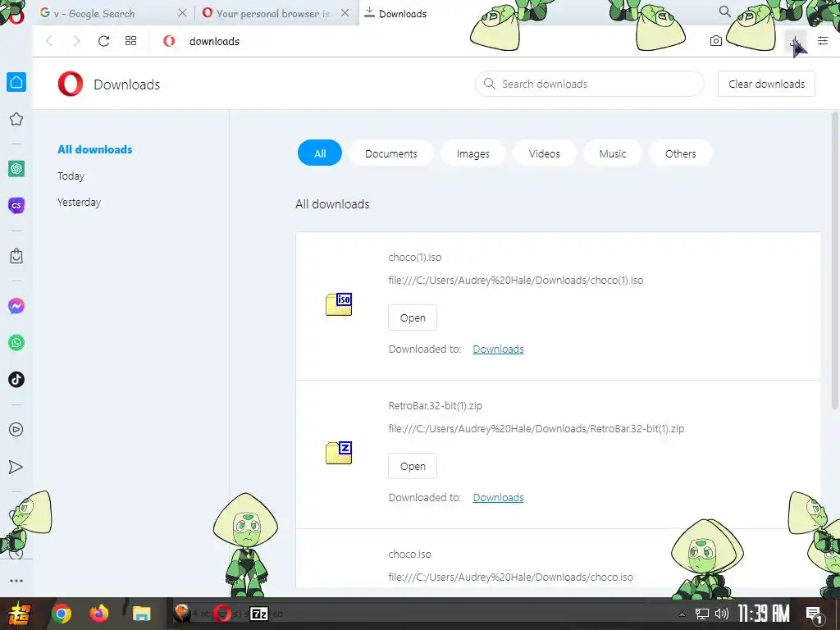Click Clear downloads button
This screenshot has height=630, width=840.
766,84
